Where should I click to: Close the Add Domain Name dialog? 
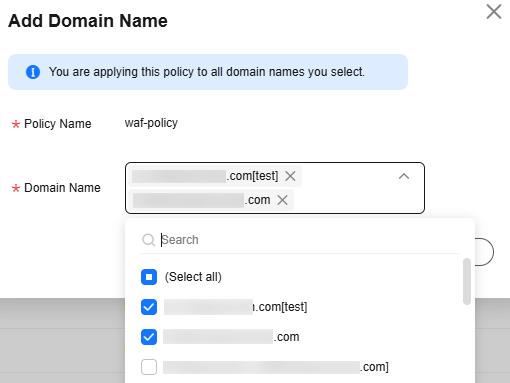click(494, 12)
